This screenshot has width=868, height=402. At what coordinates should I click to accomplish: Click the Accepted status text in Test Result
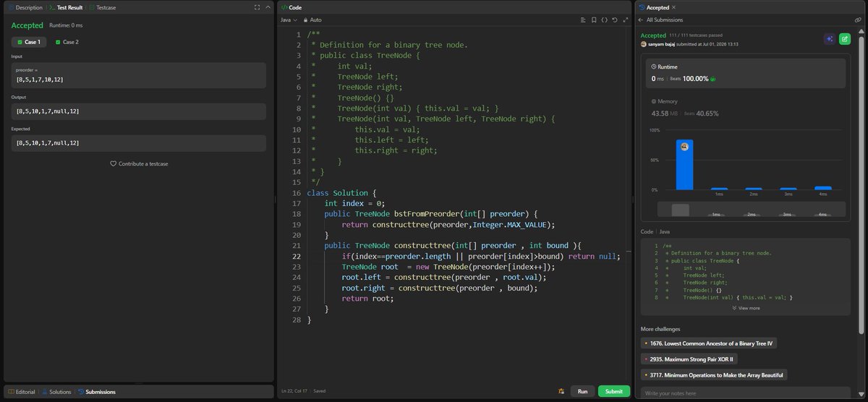(x=27, y=25)
